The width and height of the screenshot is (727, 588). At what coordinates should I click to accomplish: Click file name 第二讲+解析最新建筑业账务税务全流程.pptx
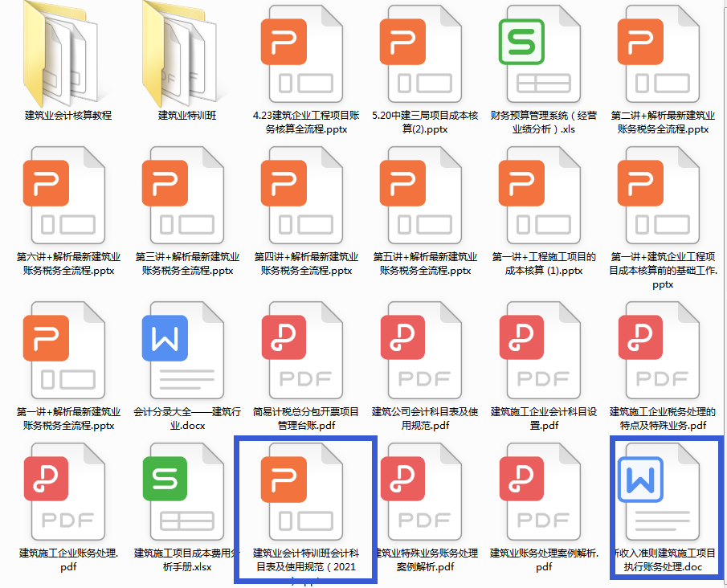click(663, 122)
